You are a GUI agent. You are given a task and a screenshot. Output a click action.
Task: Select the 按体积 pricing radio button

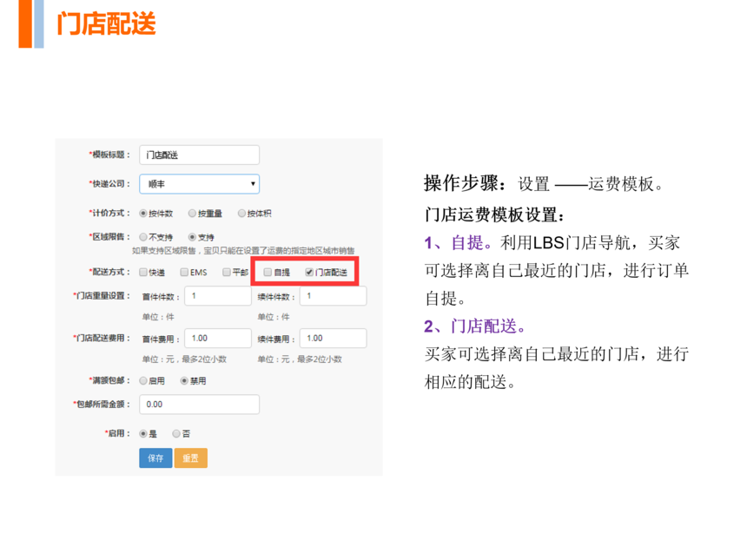pos(241,213)
